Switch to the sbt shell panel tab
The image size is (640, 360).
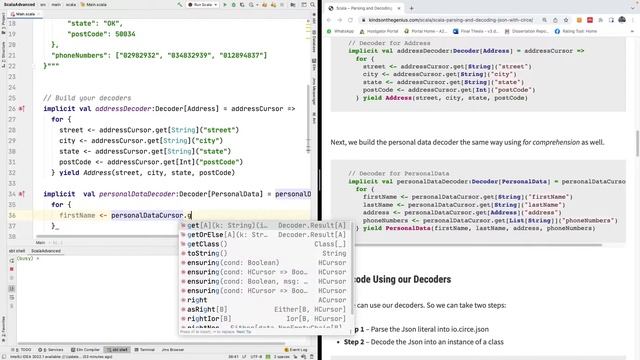click(17, 251)
